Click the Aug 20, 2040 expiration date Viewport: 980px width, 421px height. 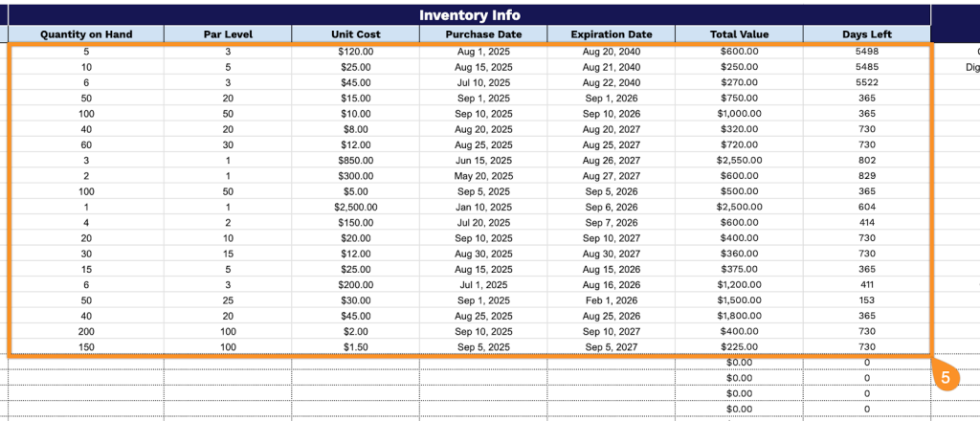(x=611, y=51)
